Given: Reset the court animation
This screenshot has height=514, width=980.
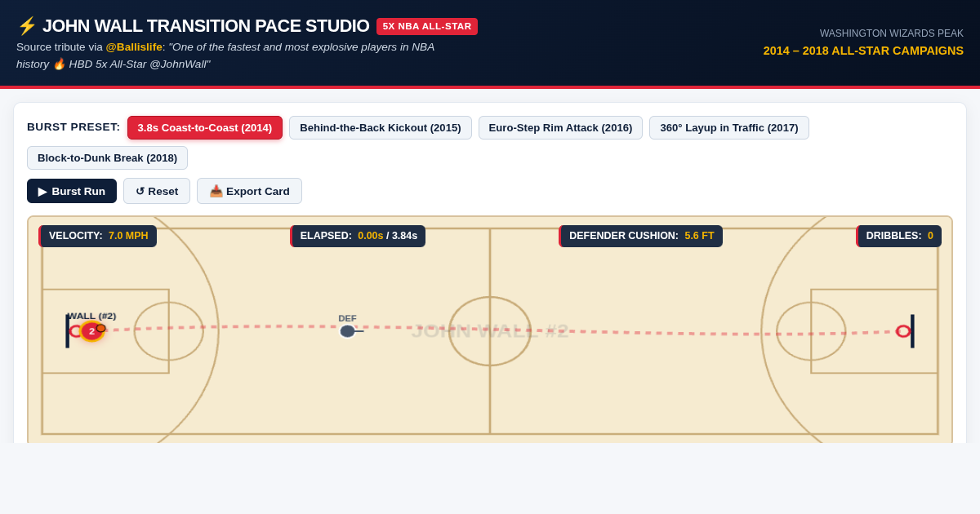Looking at the screenshot, I should click(157, 191).
